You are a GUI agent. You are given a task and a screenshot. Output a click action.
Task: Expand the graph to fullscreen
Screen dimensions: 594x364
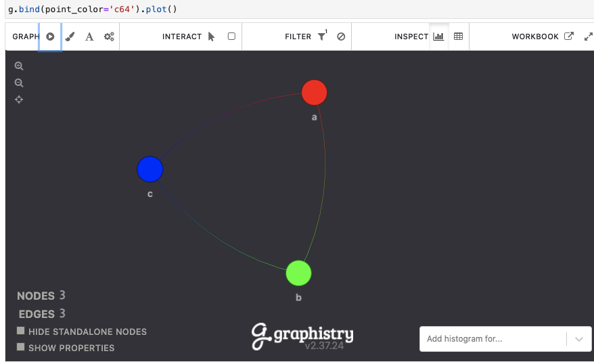pyautogui.click(x=589, y=37)
